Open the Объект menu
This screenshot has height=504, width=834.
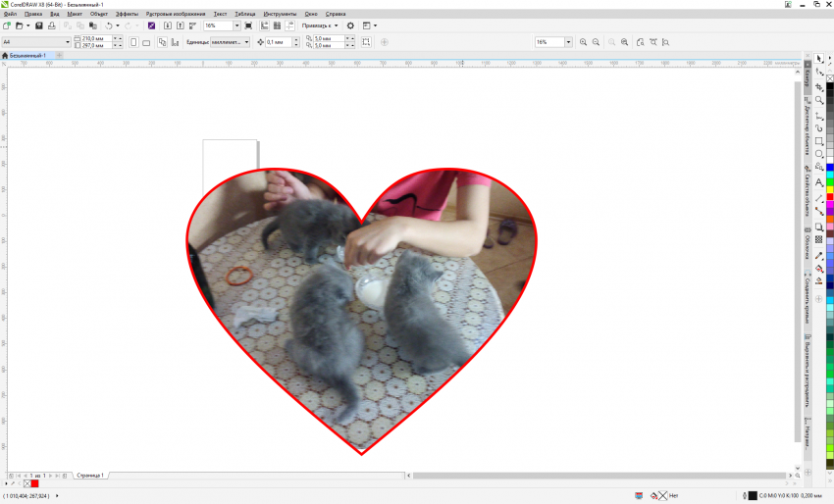pyautogui.click(x=99, y=14)
